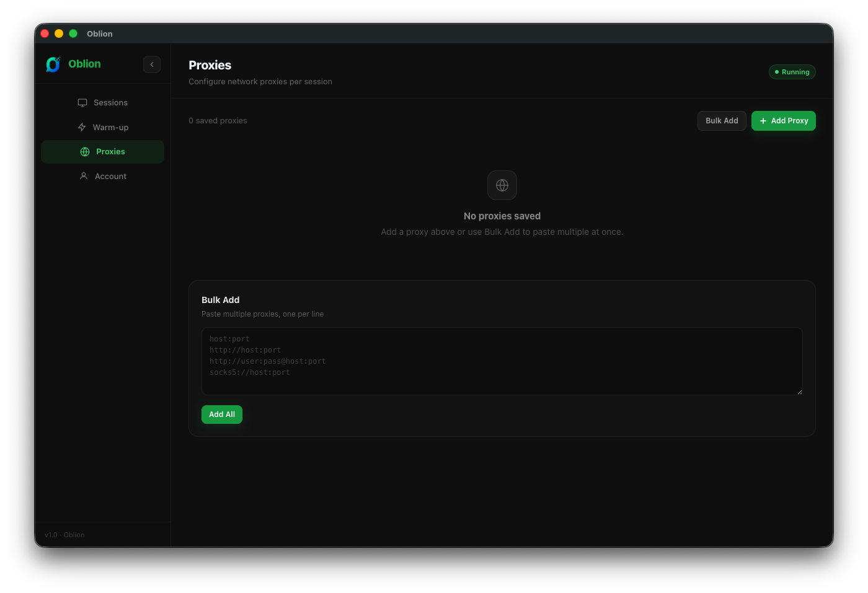This screenshot has height=593, width=868.
Task: Focus the bulk proxies text area
Action: pos(502,361)
